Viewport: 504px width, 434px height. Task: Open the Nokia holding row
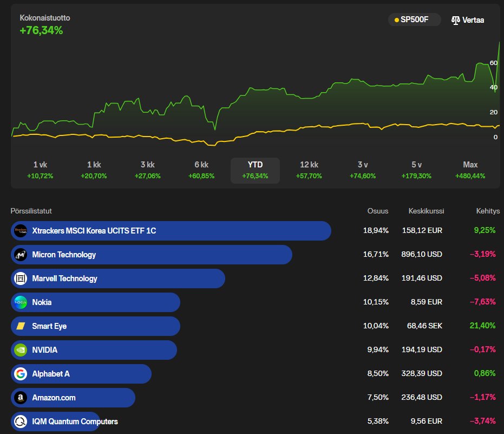click(x=95, y=302)
